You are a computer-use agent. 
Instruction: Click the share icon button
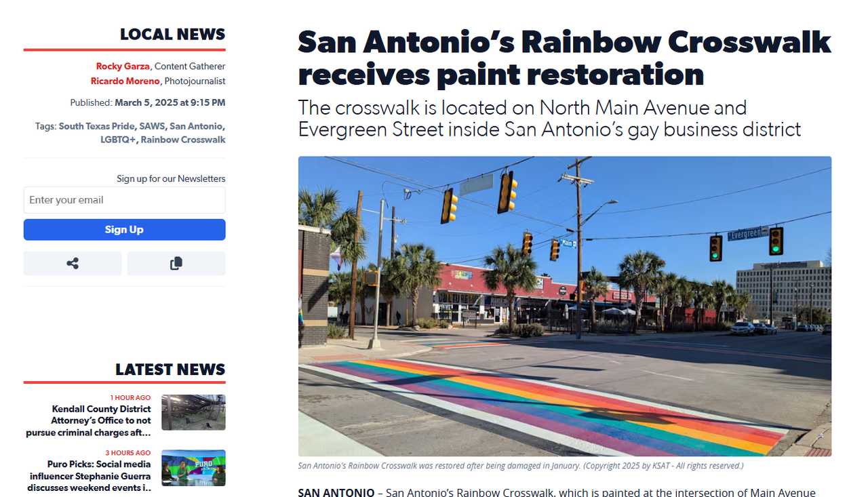[x=73, y=263]
